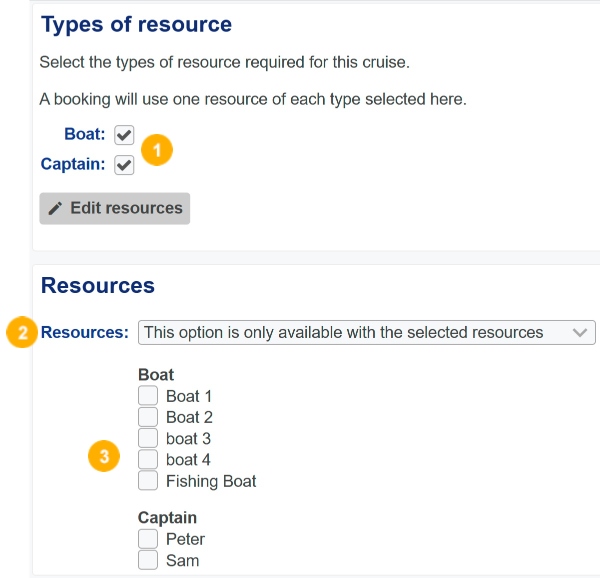Tick the Peter captain checkbox
The height and width of the screenshot is (578, 600).
tap(148, 539)
